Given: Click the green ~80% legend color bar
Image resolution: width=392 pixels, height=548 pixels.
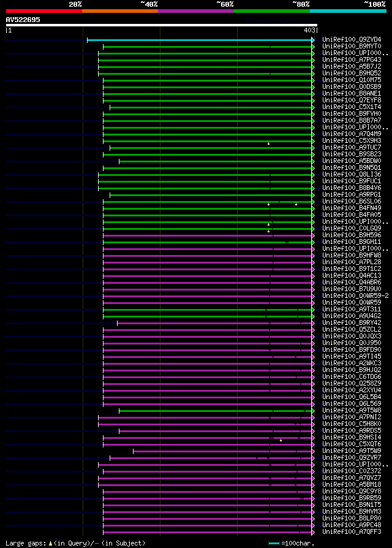Looking at the screenshot, I should [272, 11].
